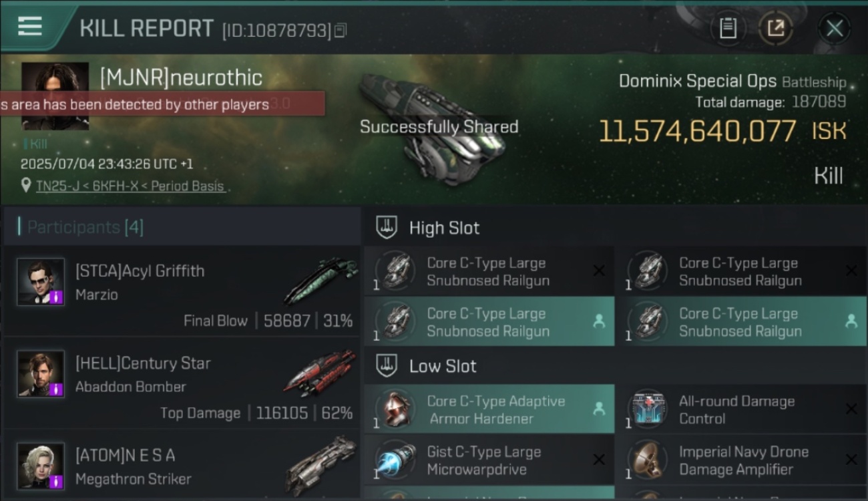Select the Gist C-Type Large Microwarpdrive item

click(x=489, y=460)
